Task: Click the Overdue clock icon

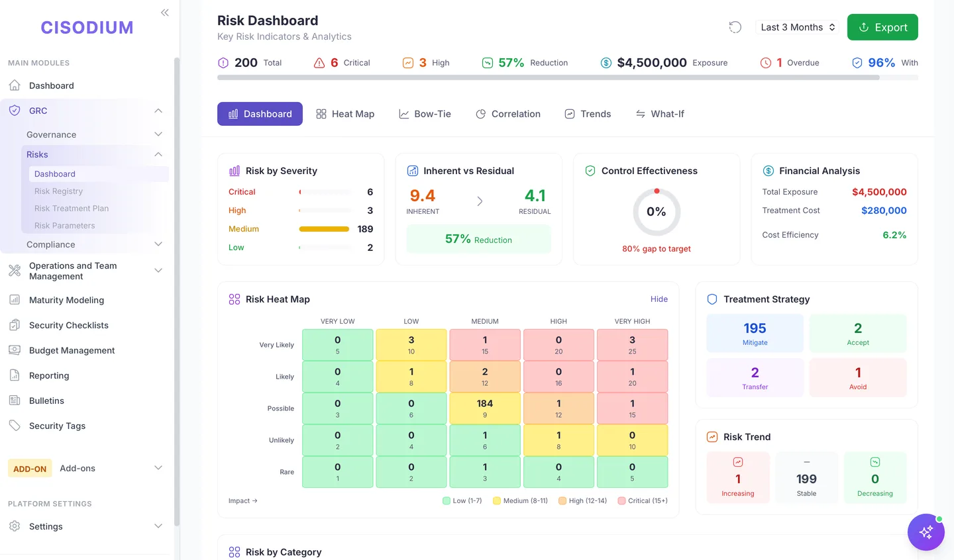Action: [766, 63]
